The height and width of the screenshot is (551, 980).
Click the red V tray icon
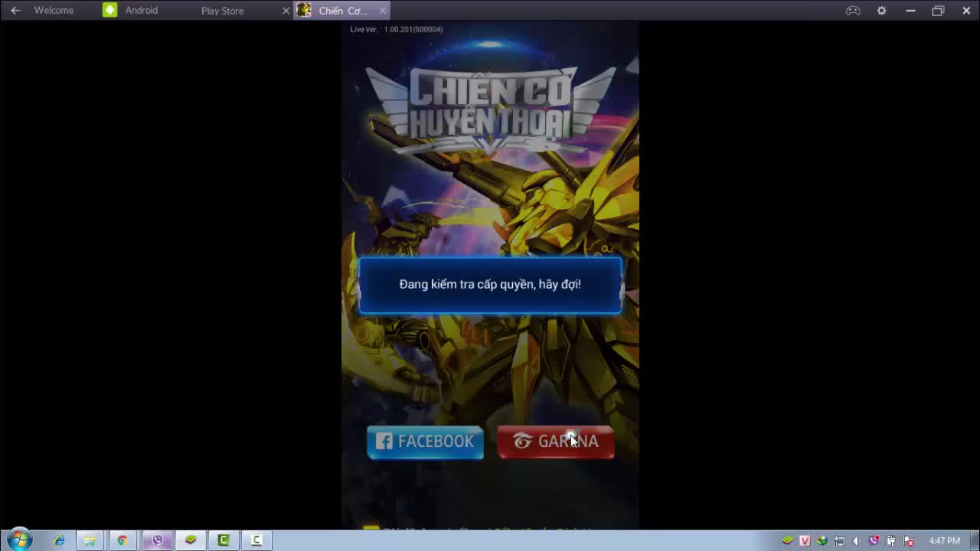[805, 540]
